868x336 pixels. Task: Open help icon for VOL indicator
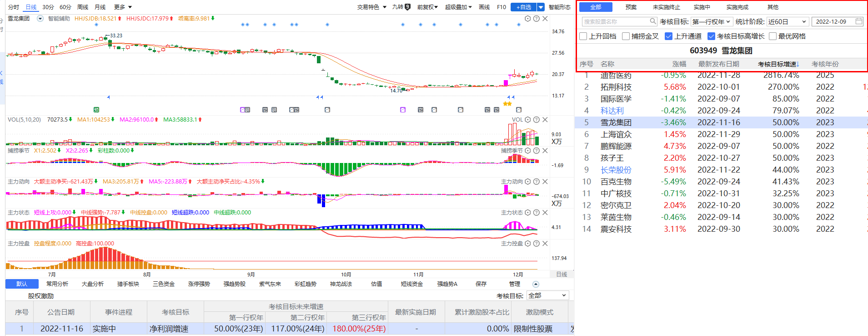point(536,120)
